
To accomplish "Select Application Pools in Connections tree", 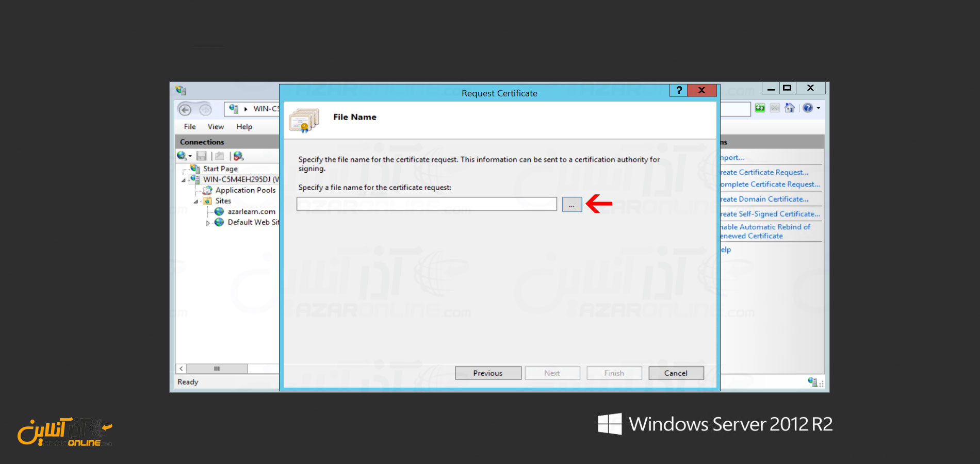I will click(245, 190).
